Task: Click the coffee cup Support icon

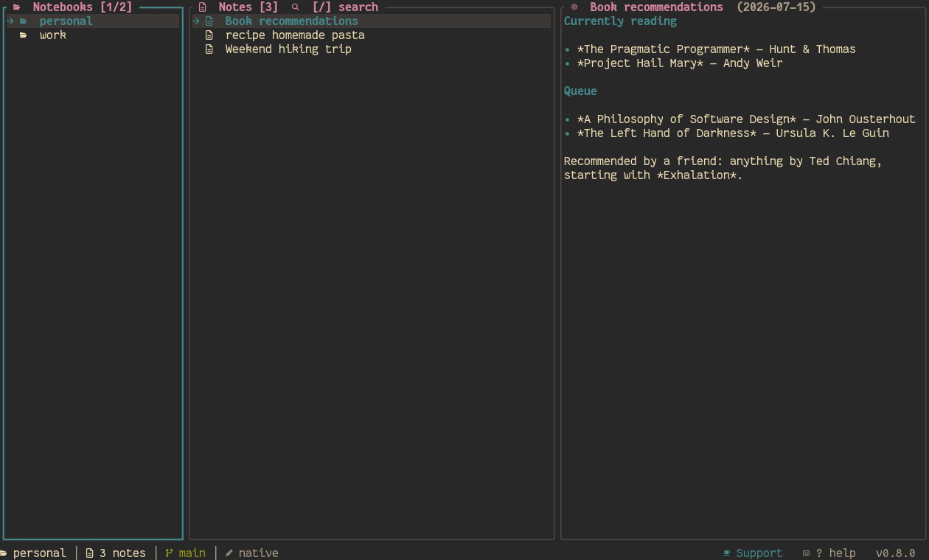Action: (x=727, y=553)
